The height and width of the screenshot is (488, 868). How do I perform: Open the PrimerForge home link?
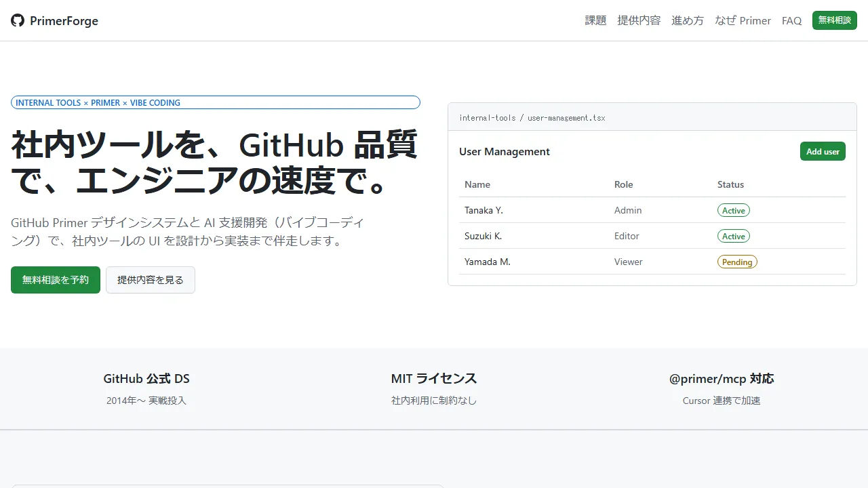[54, 20]
